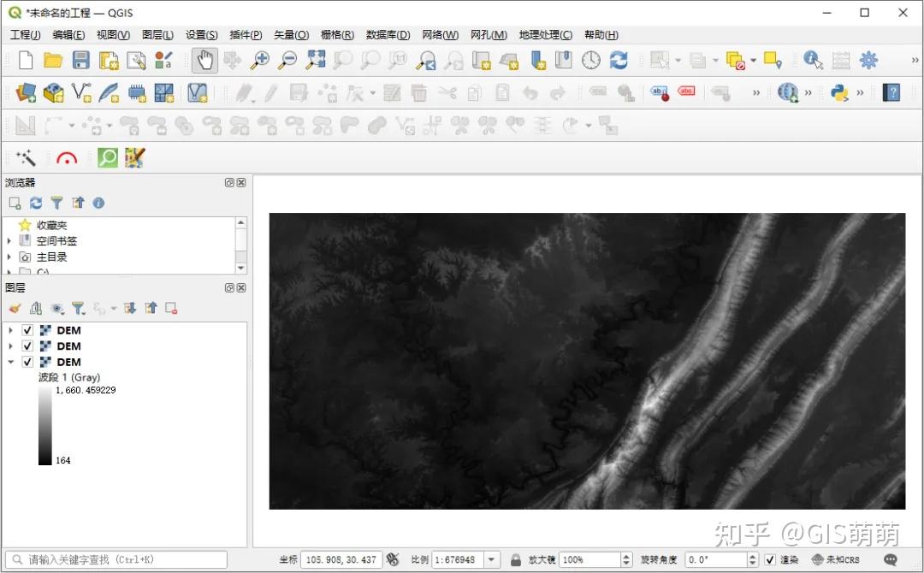This screenshot has width=924, height=573.
Task: Open the new print layout tool
Action: pos(109,60)
